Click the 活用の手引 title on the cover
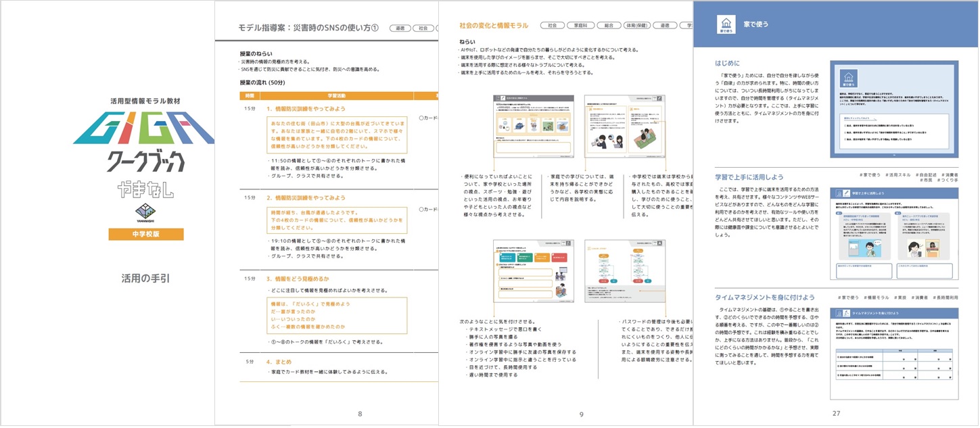The width and height of the screenshot is (980, 428). 146,277
